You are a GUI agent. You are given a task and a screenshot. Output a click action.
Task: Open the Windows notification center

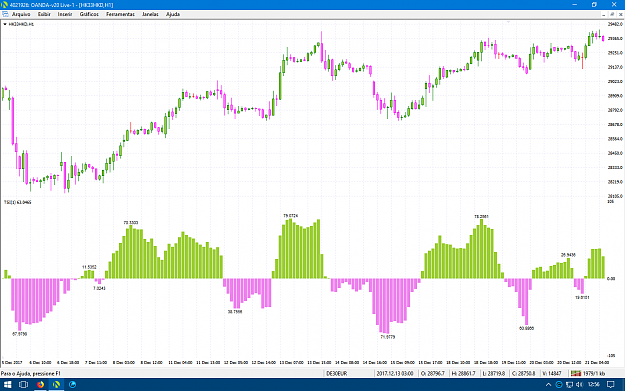[610, 385]
